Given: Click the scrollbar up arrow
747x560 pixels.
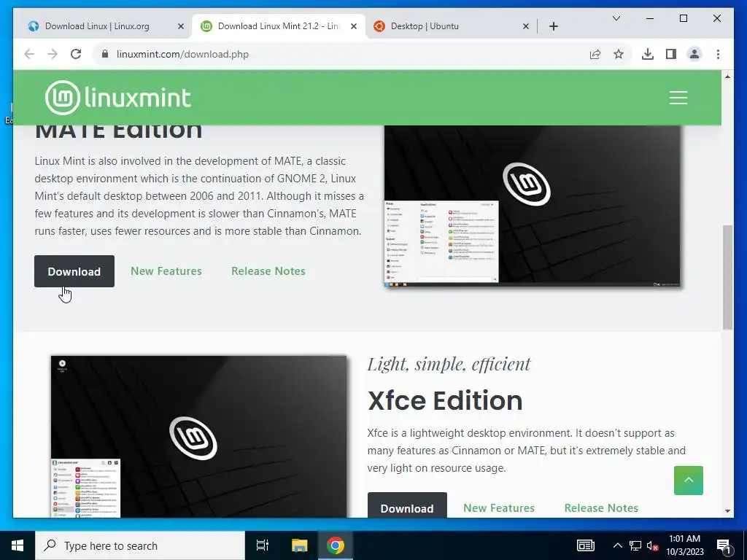Looking at the screenshot, I should (727, 76).
